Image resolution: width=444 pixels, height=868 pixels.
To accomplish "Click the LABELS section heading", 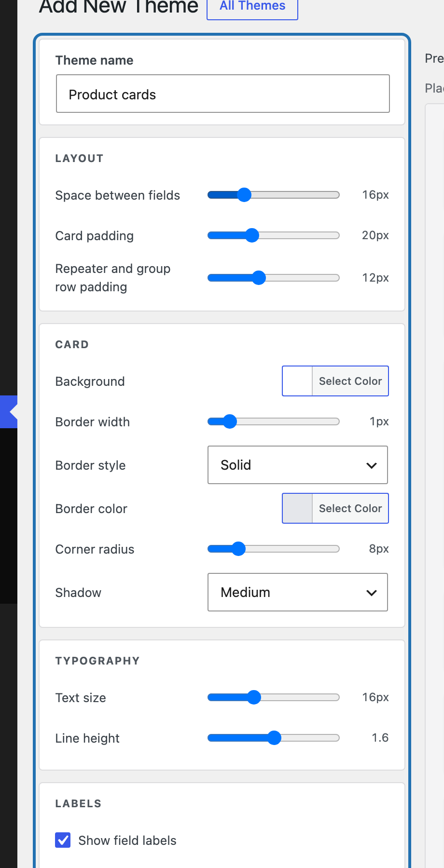I will coord(78,803).
